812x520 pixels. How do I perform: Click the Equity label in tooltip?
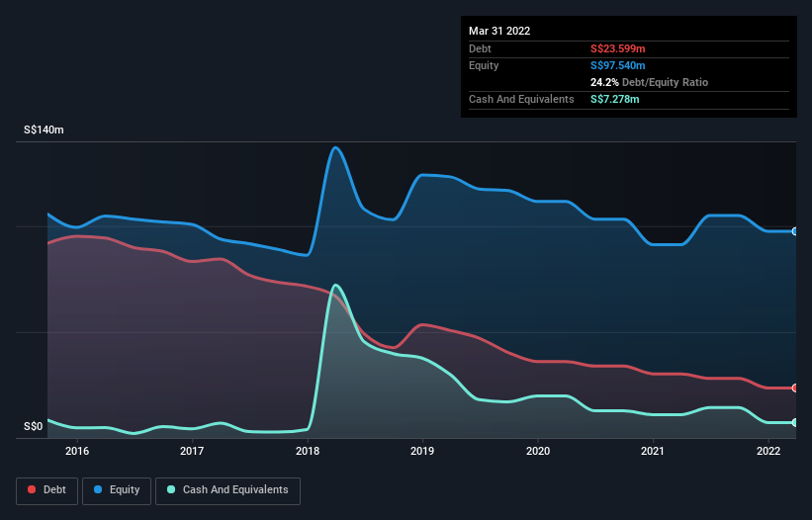(484, 65)
